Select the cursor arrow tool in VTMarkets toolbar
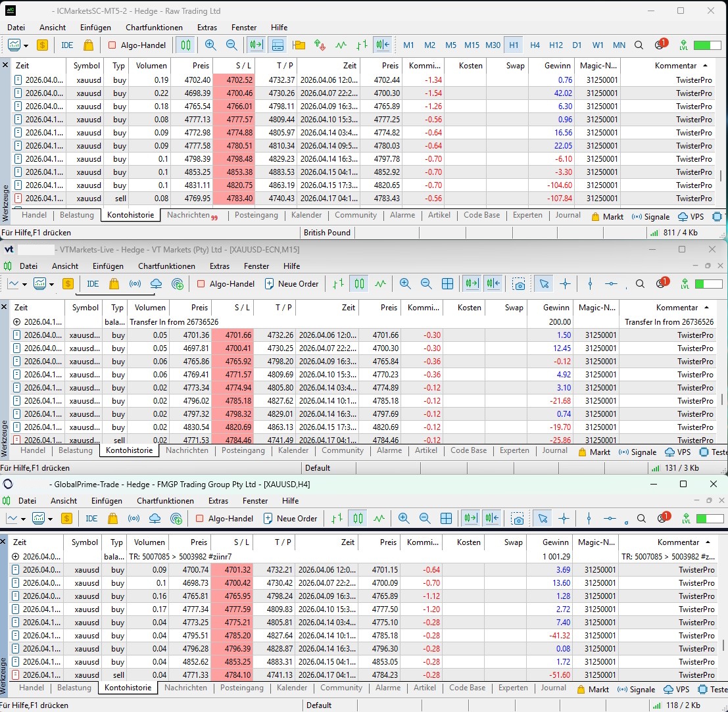 544,283
